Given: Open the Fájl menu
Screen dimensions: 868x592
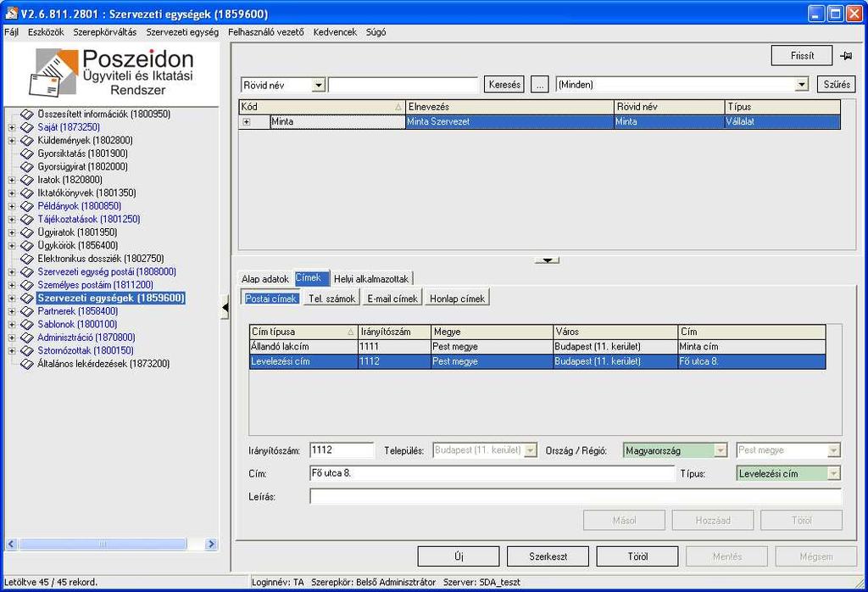Looking at the screenshot, I should click(x=12, y=32).
